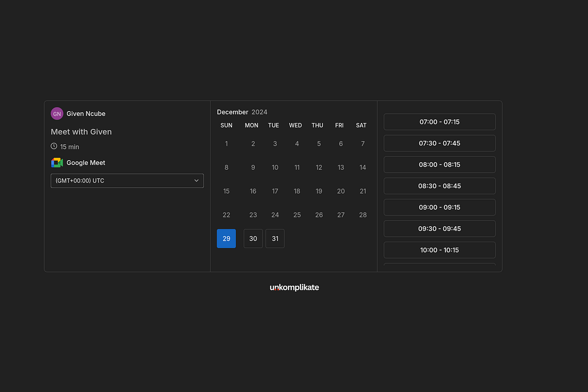Viewport: 588px width, 392px height.
Task: Click the Google Meet icon
Action: (57, 163)
